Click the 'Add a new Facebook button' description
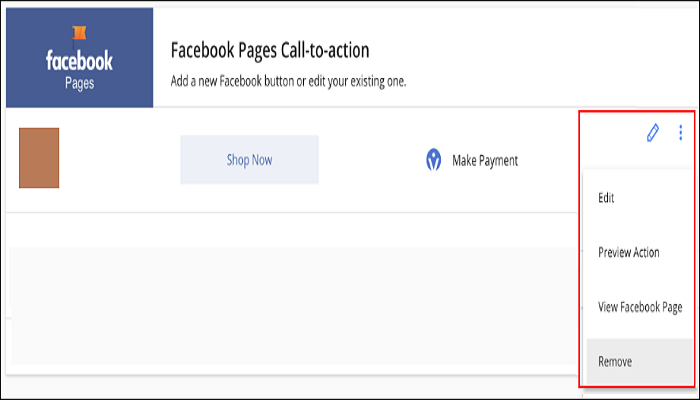The width and height of the screenshot is (700, 400). pos(288,82)
